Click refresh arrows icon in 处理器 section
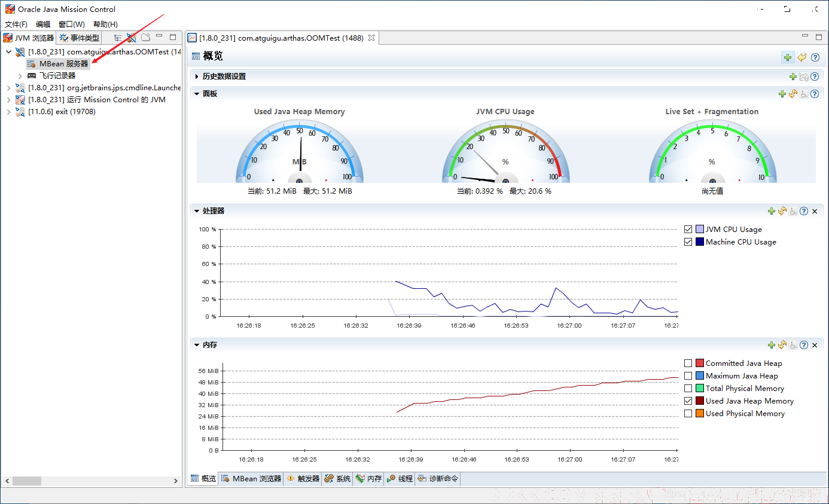 tap(782, 211)
